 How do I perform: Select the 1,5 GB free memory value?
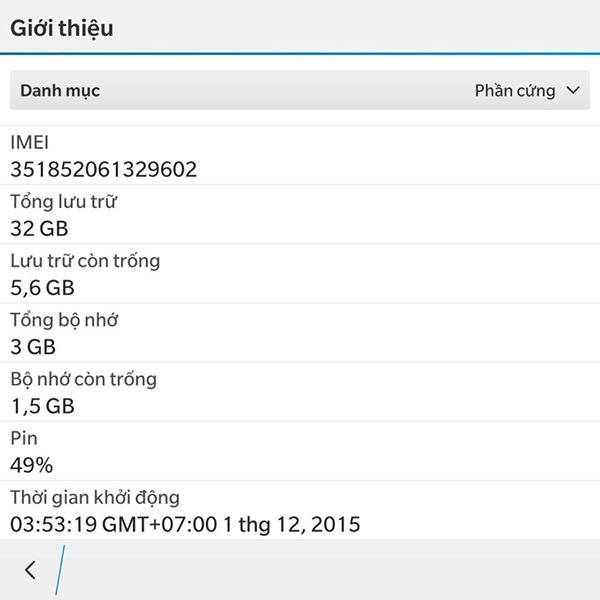pyautogui.click(x=42, y=406)
